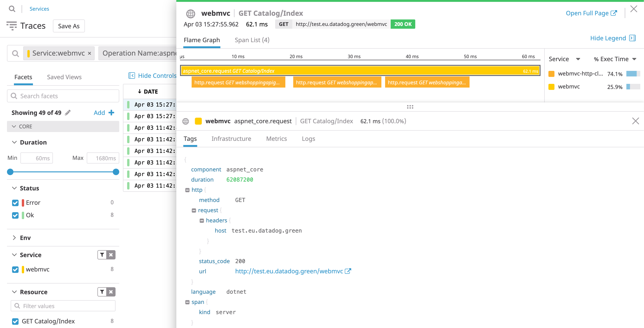The width and height of the screenshot is (644, 328).
Task: Click the Max duration input field
Action: pyautogui.click(x=103, y=158)
